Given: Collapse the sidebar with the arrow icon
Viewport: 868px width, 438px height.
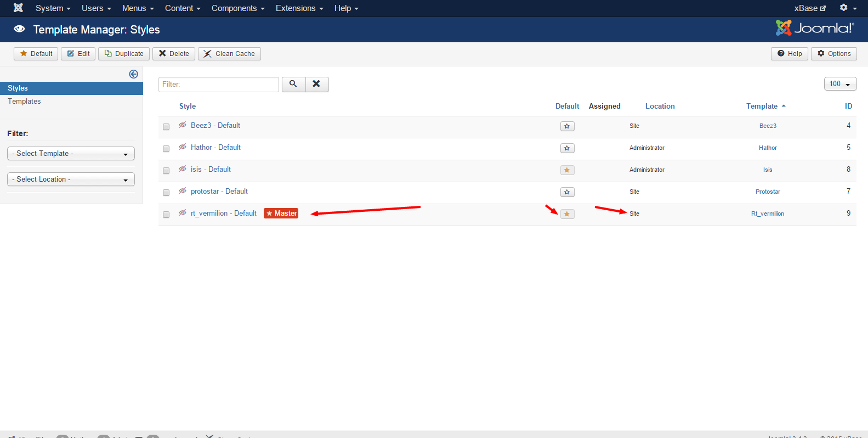Looking at the screenshot, I should click(133, 74).
